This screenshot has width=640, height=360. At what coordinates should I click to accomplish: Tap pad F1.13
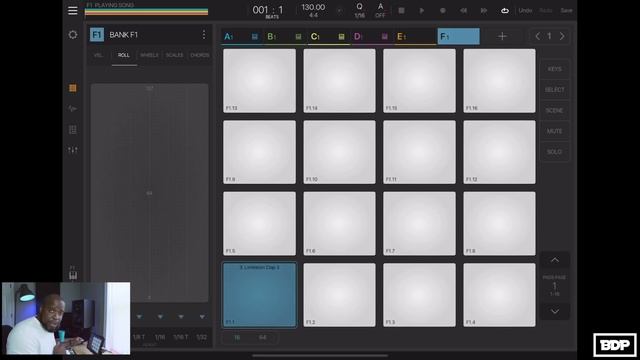click(260, 81)
